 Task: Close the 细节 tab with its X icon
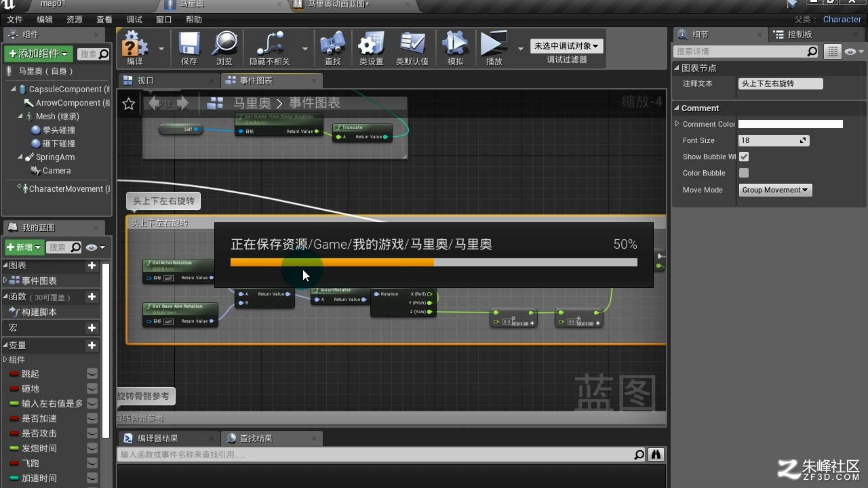[759, 35]
